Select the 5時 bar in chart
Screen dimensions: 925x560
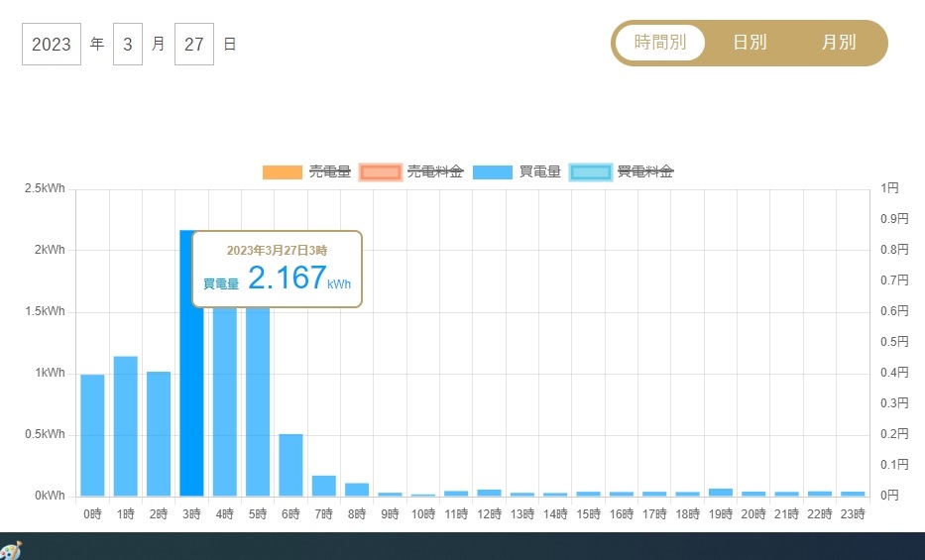click(258, 401)
